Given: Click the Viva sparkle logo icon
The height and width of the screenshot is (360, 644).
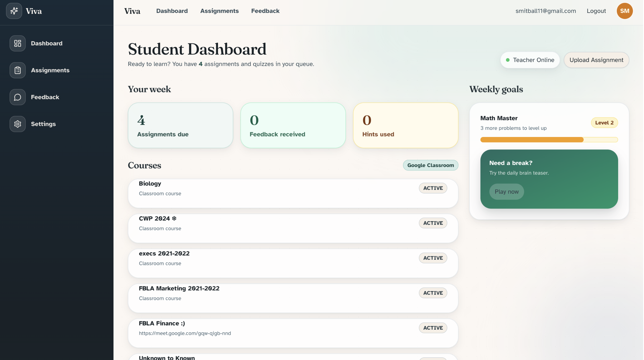Looking at the screenshot, I should (14, 11).
